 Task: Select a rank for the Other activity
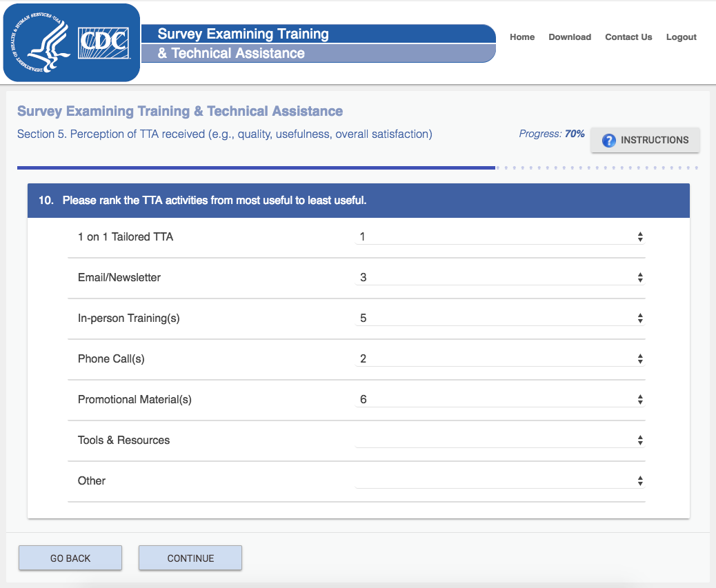(500, 481)
